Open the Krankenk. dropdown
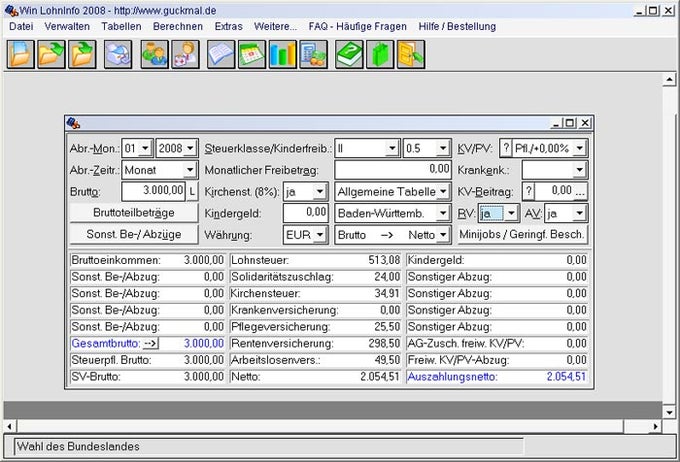Viewport: 680px width, 462px height. point(580,170)
